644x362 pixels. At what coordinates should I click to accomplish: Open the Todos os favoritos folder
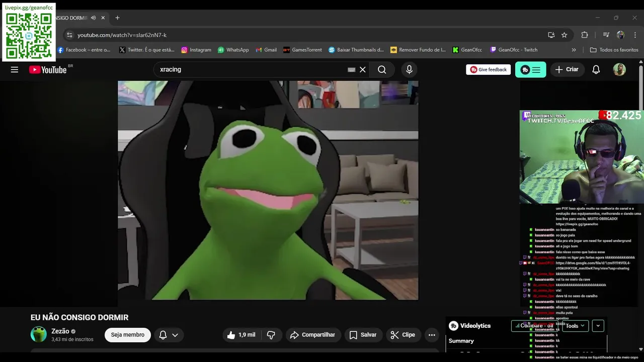tap(614, 50)
